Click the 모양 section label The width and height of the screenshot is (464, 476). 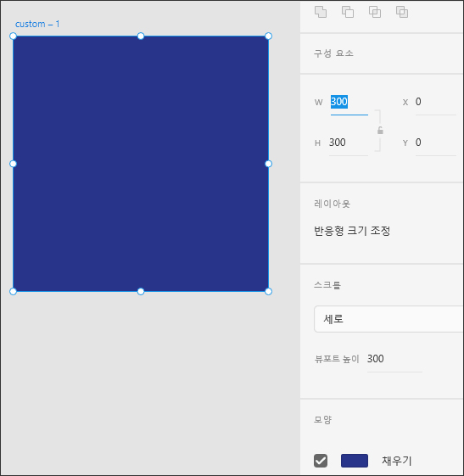322,420
